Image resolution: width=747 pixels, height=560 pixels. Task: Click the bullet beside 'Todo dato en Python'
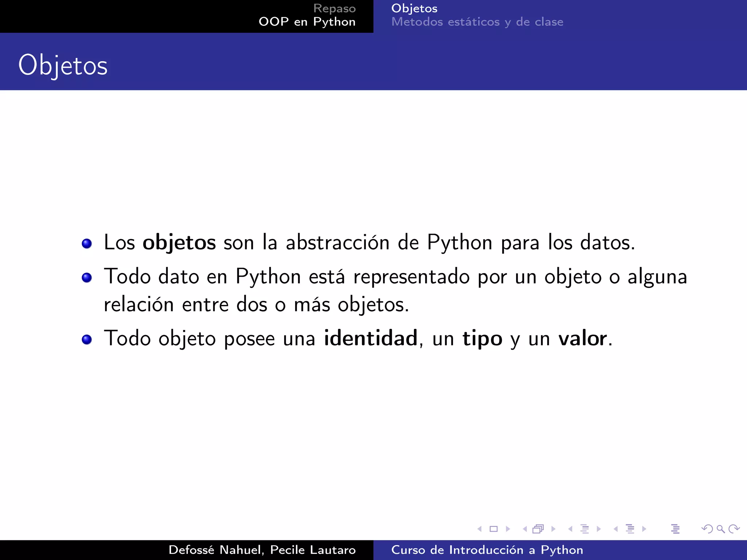87,278
